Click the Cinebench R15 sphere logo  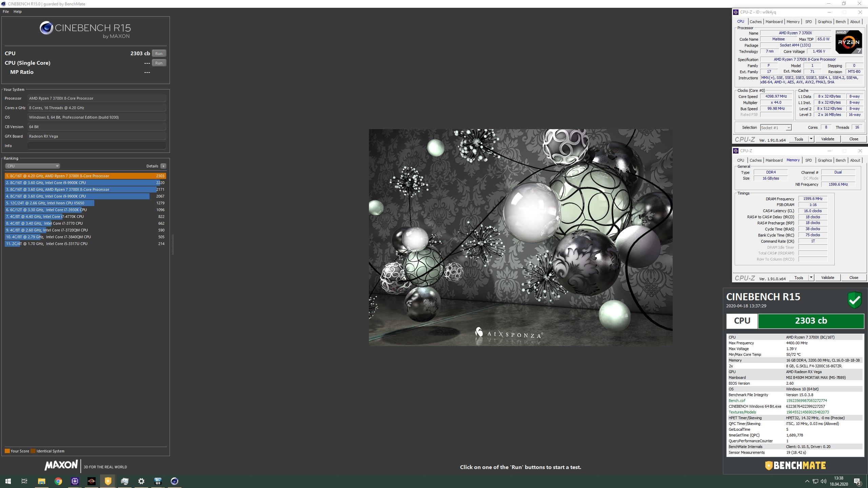click(x=46, y=28)
